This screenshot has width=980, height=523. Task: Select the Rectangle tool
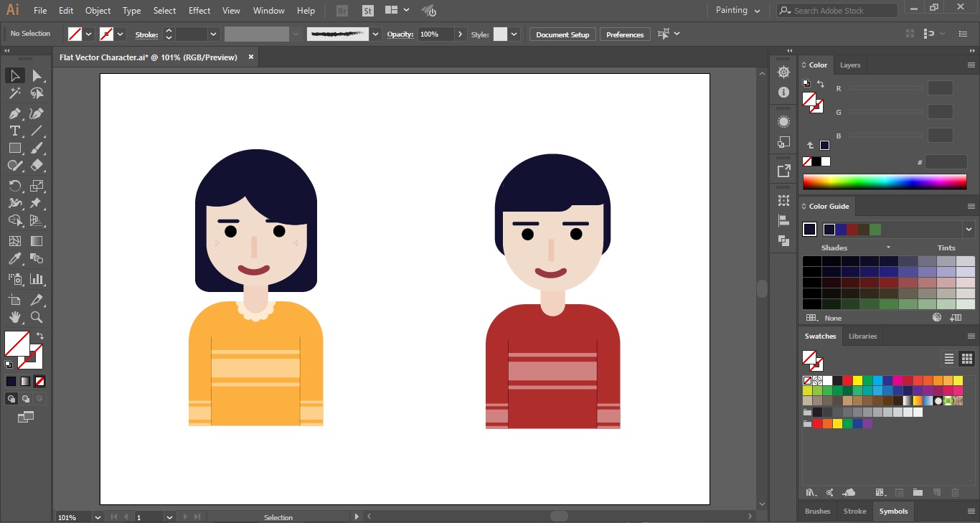pyautogui.click(x=14, y=148)
